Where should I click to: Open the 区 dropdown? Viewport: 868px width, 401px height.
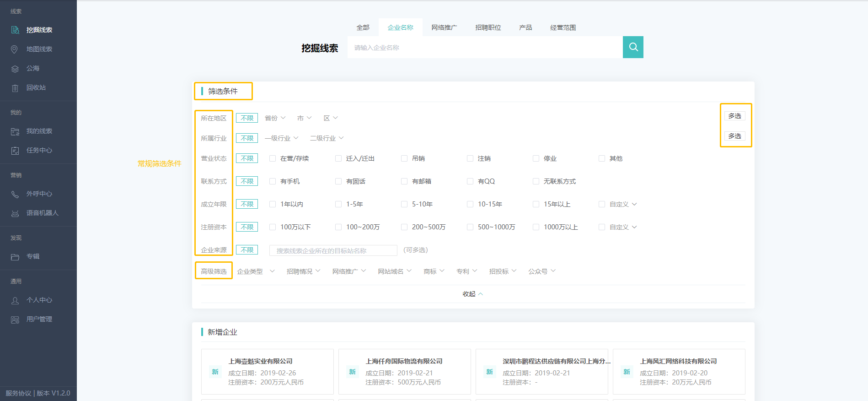pyautogui.click(x=331, y=118)
